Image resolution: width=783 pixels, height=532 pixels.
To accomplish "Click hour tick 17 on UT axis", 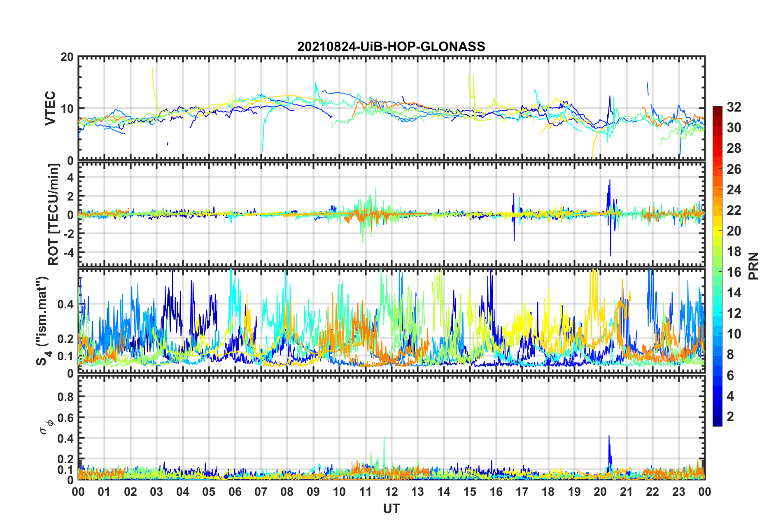I will 522,492.
